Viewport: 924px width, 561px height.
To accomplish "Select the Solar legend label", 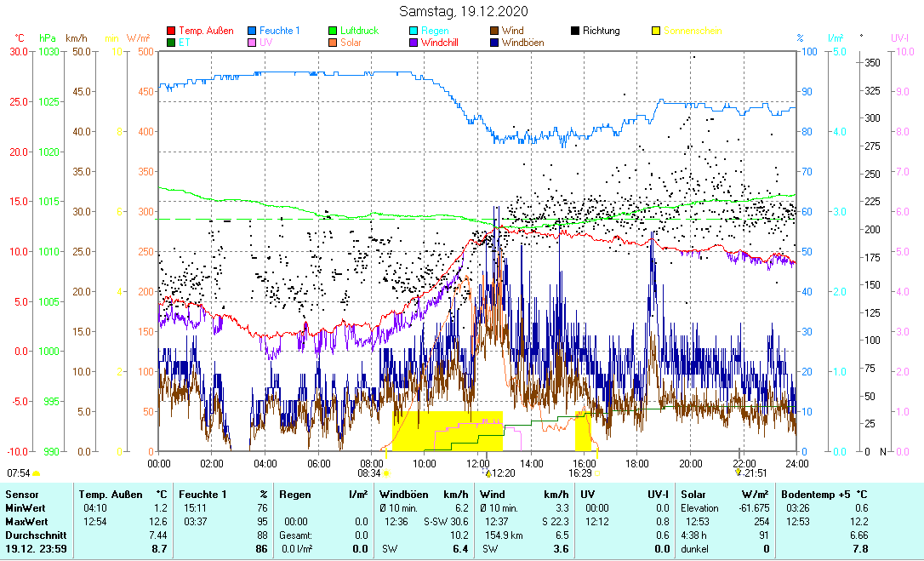I will [x=351, y=43].
